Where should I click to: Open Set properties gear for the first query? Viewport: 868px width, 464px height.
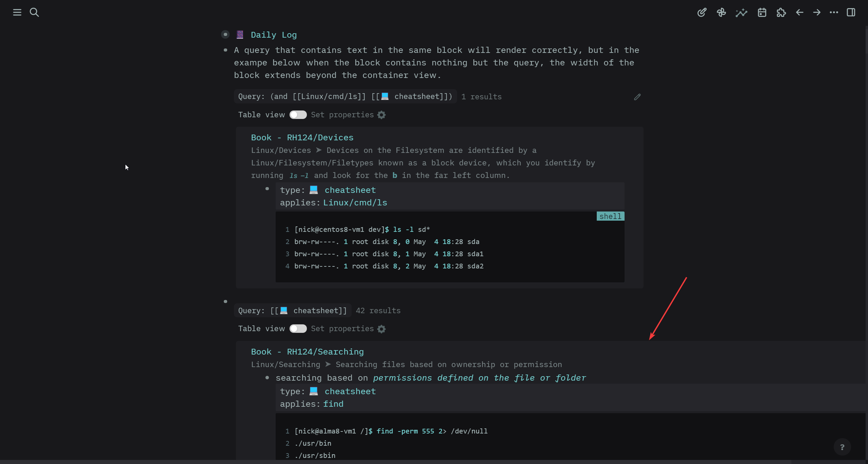pos(381,115)
